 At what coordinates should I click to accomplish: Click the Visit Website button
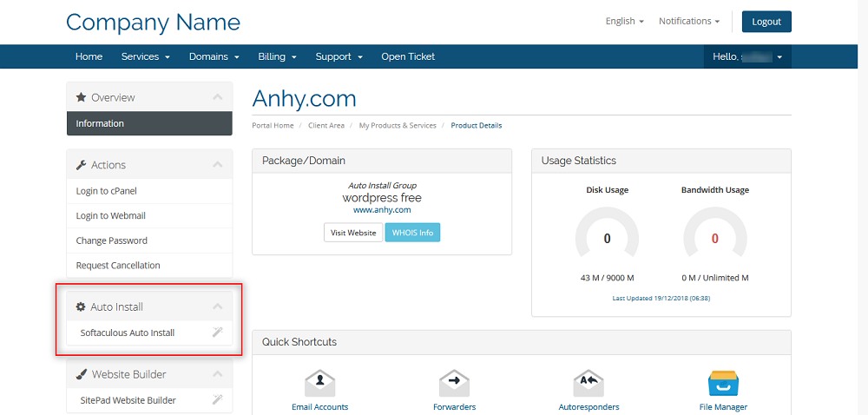pyautogui.click(x=353, y=233)
